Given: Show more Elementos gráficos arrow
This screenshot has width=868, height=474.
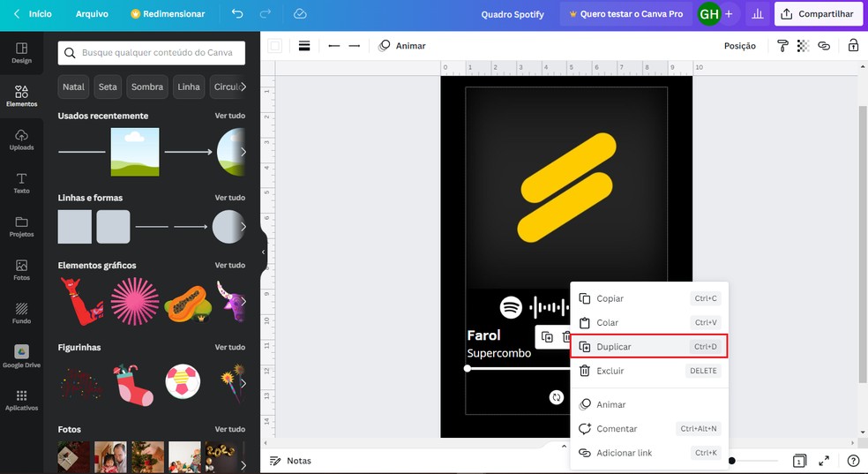Looking at the screenshot, I should pos(243,301).
